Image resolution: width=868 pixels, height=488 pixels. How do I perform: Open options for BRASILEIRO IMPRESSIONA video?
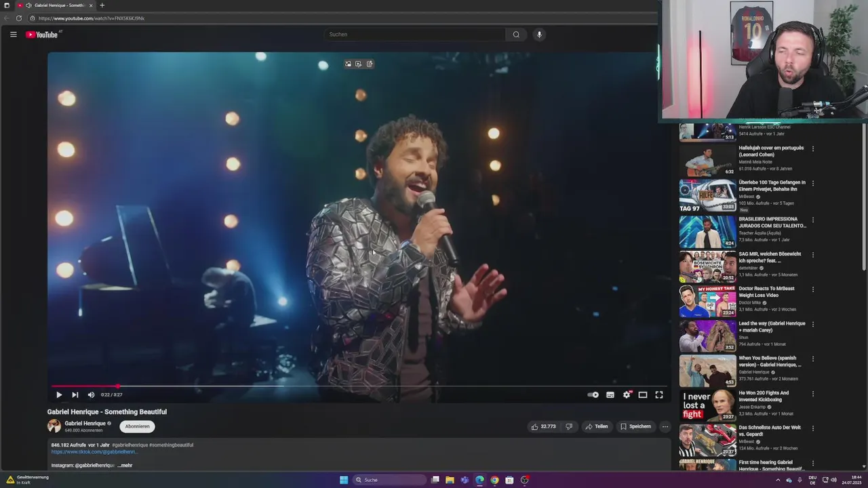(813, 220)
